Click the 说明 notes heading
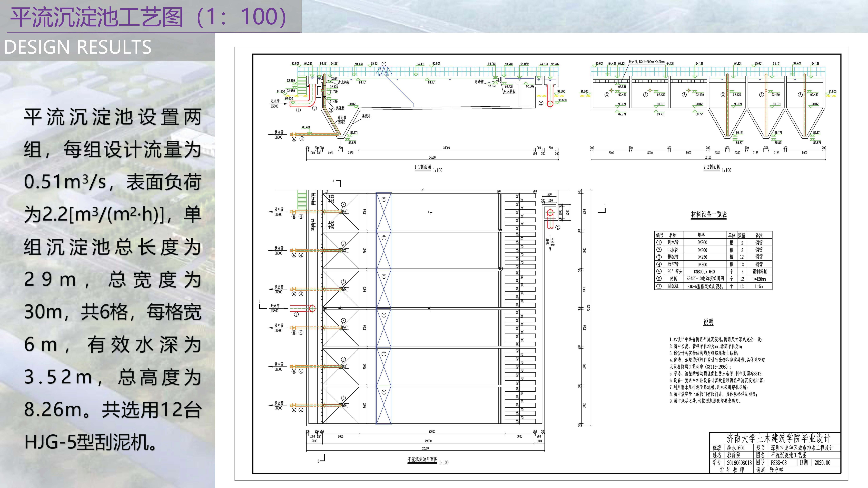The width and height of the screenshot is (868, 488). pos(708,322)
